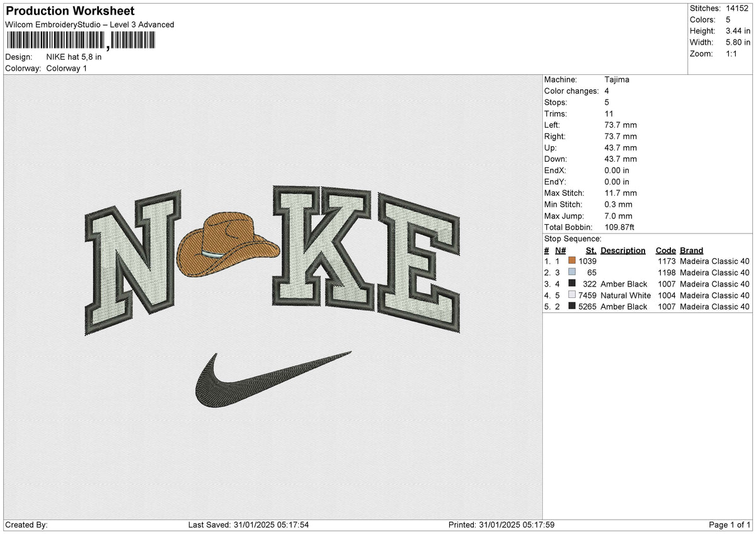Click code '1173' in the stop sequence
Image resolution: width=756 pixels, height=534 pixels.
point(667,261)
